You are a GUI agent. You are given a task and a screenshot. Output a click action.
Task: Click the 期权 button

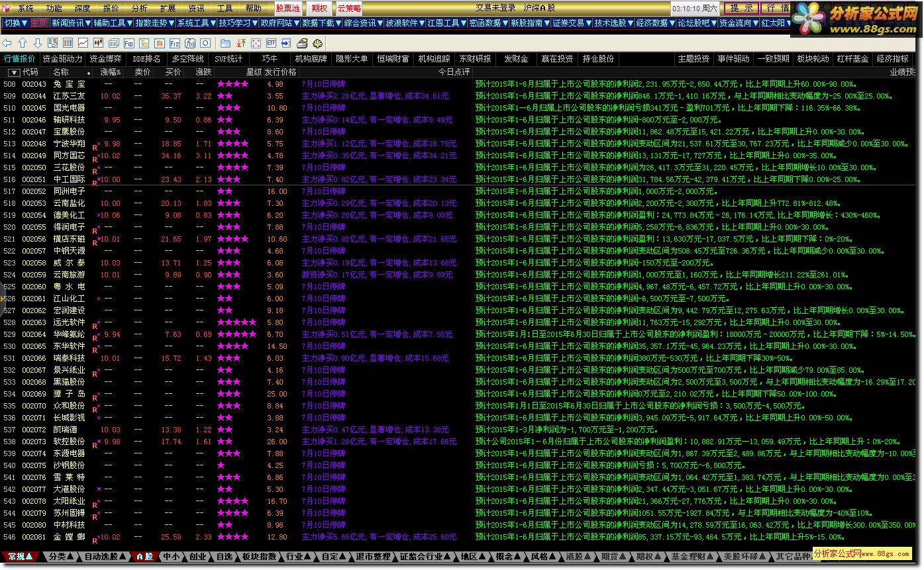(x=319, y=9)
